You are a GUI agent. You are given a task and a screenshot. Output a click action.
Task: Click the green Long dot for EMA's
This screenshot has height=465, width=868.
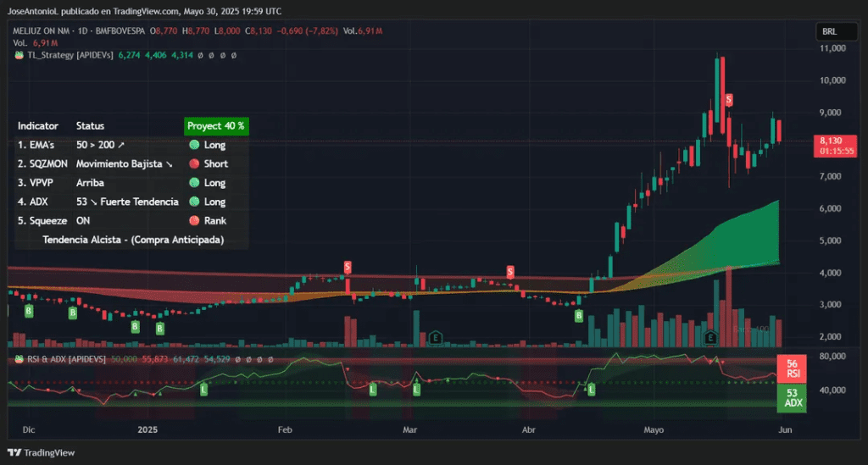(193, 145)
